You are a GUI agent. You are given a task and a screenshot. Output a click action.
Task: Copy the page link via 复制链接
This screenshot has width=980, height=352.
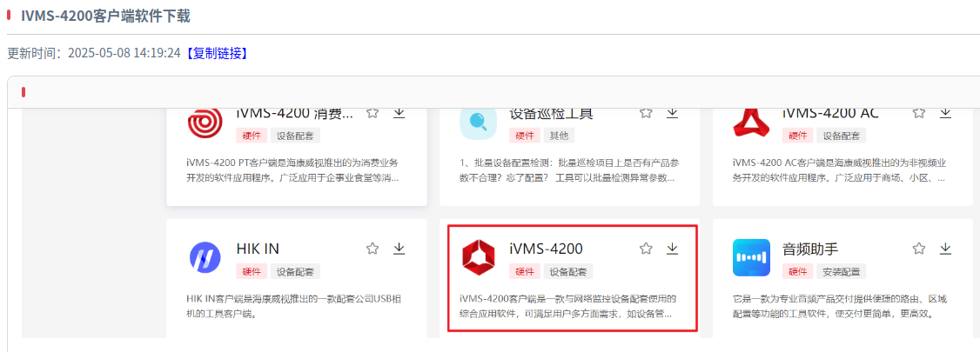coord(217,54)
